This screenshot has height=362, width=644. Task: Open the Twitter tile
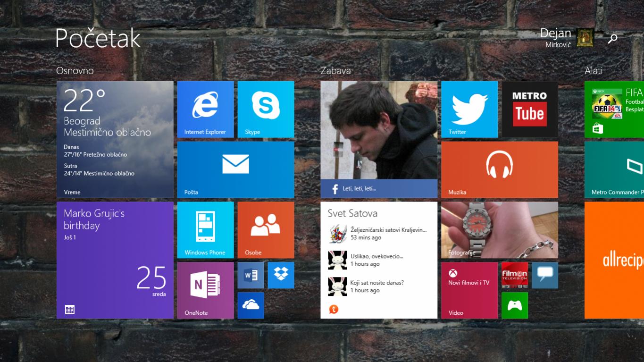click(469, 109)
